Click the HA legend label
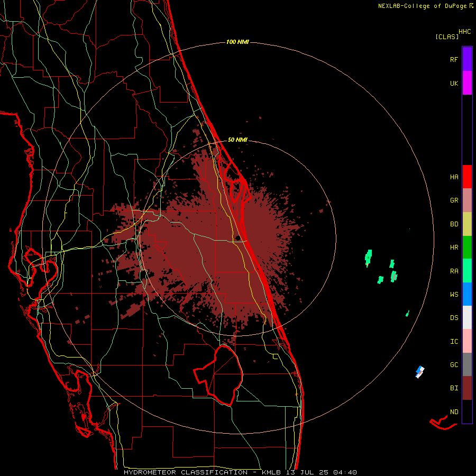The height and width of the screenshot is (476, 476). pos(454,177)
